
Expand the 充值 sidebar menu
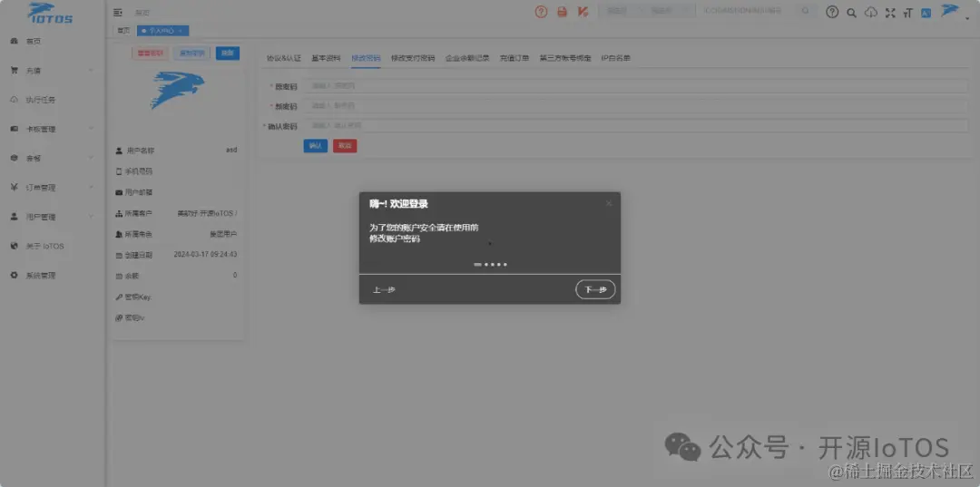pyautogui.click(x=53, y=71)
